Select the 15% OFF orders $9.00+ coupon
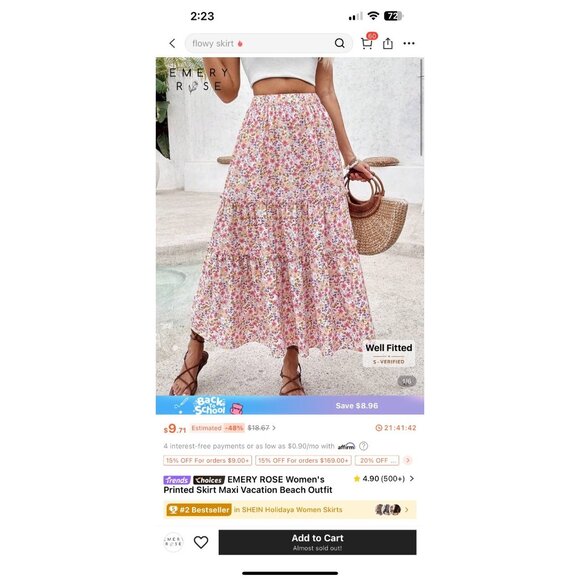The width and height of the screenshot is (580, 580). 208,461
